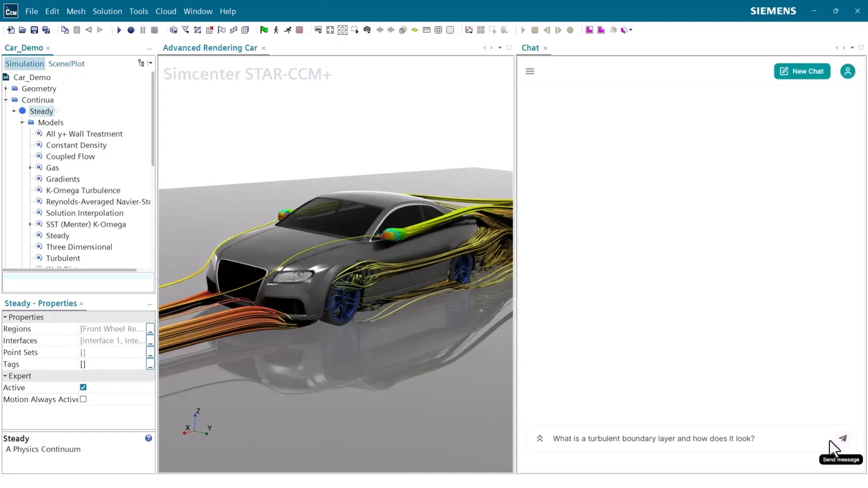Screen dimensions: 868x488
Task: Click the grid table icon in toolbar
Action: click(438, 30)
